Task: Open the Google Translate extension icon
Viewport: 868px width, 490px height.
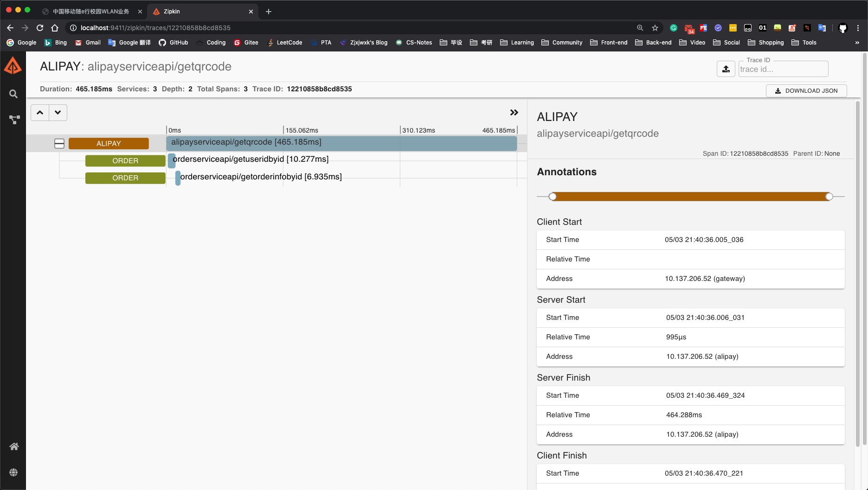Action: (x=822, y=28)
